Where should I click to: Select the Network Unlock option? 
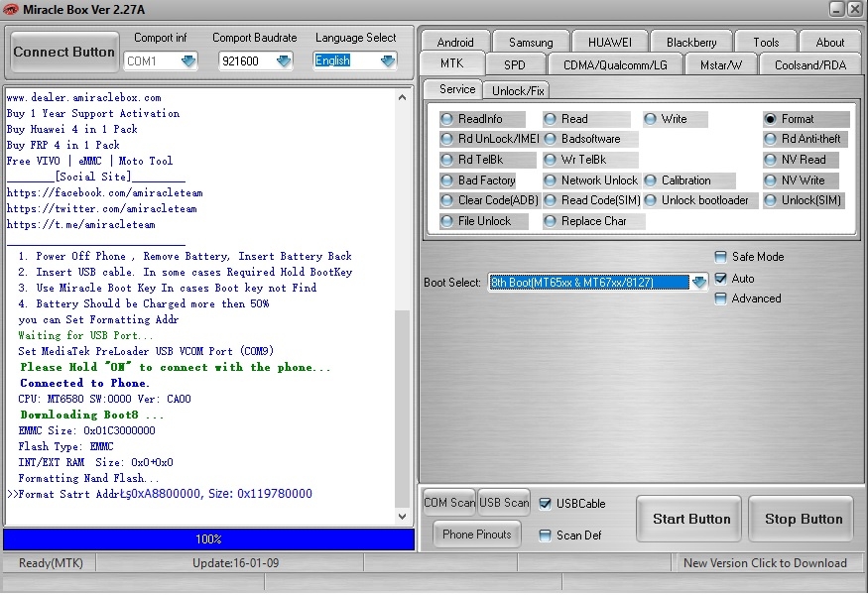click(x=591, y=180)
